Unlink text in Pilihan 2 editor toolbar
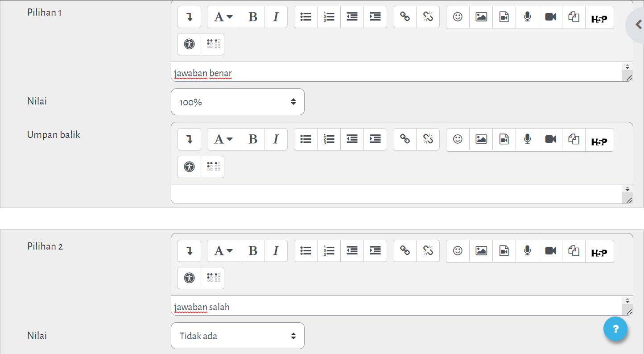This screenshot has height=354, width=644. coord(428,251)
